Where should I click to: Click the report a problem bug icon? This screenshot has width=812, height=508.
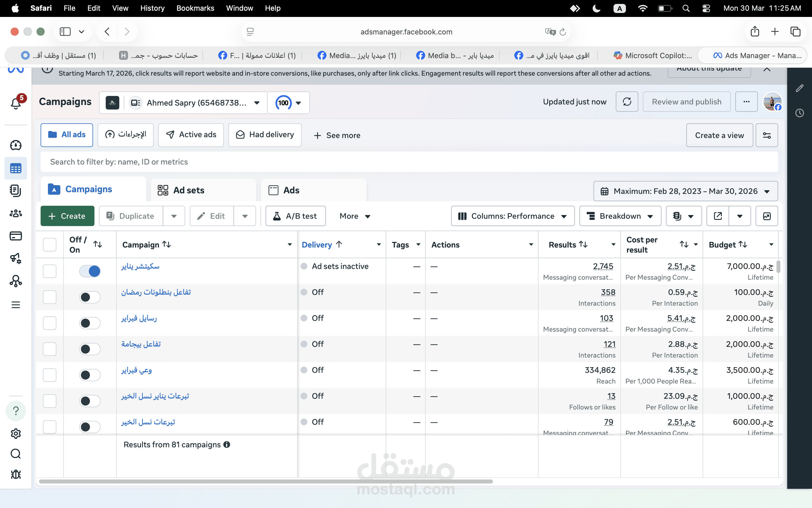pyautogui.click(x=16, y=474)
